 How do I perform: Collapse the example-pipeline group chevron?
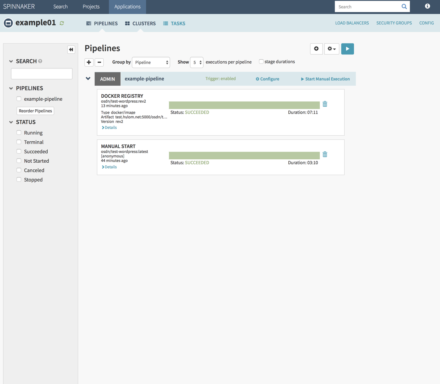click(88, 79)
